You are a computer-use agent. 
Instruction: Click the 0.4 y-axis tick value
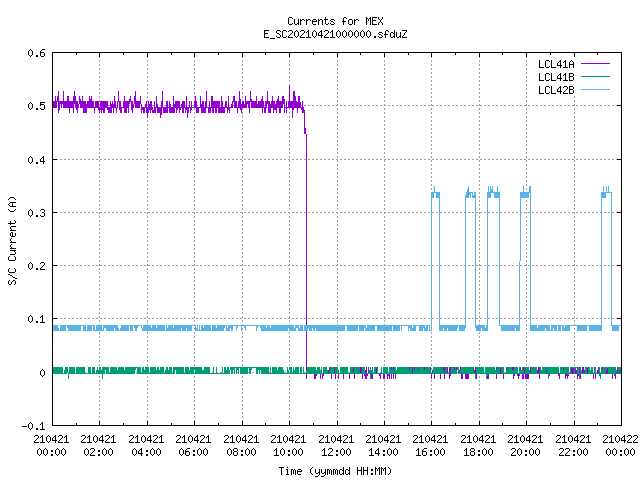click(36, 160)
